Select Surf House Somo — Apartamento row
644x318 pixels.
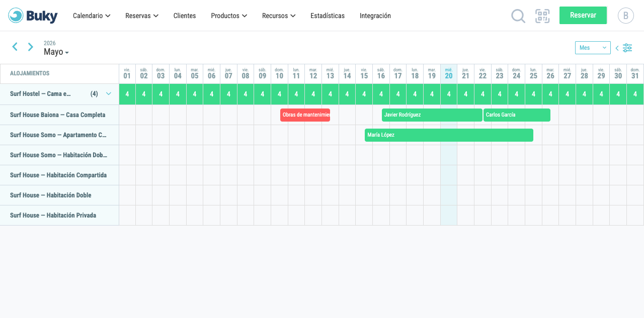coord(59,135)
